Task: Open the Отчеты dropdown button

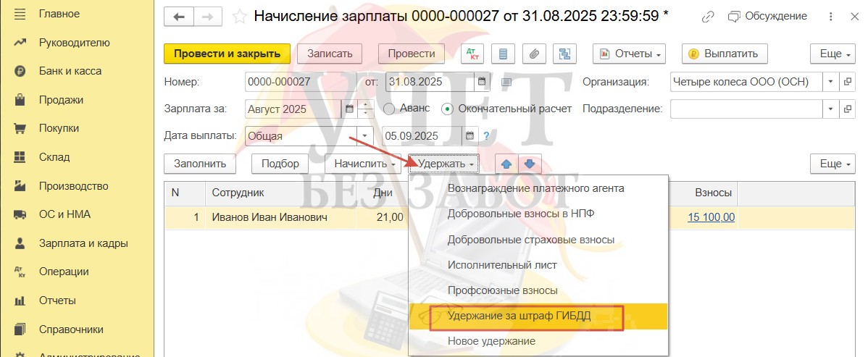Action: pyautogui.click(x=629, y=54)
